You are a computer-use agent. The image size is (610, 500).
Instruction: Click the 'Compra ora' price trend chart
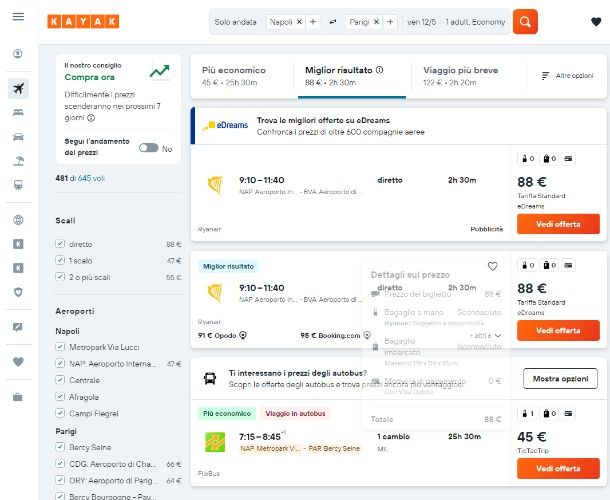pyautogui.click(x=160, y=72)
